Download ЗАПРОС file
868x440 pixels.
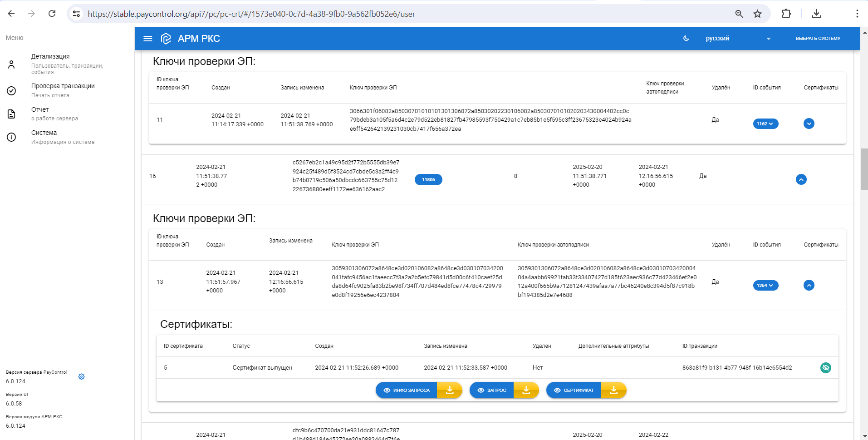tap(526, 390)
